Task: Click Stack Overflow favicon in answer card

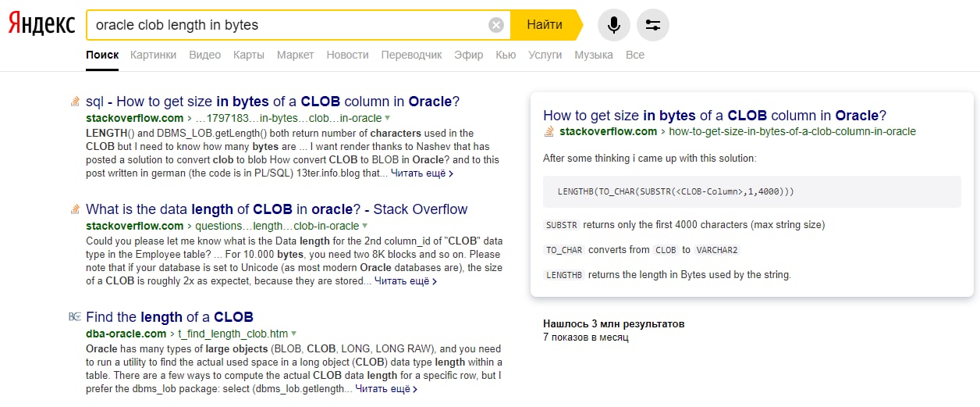Action: coord(549,131)
